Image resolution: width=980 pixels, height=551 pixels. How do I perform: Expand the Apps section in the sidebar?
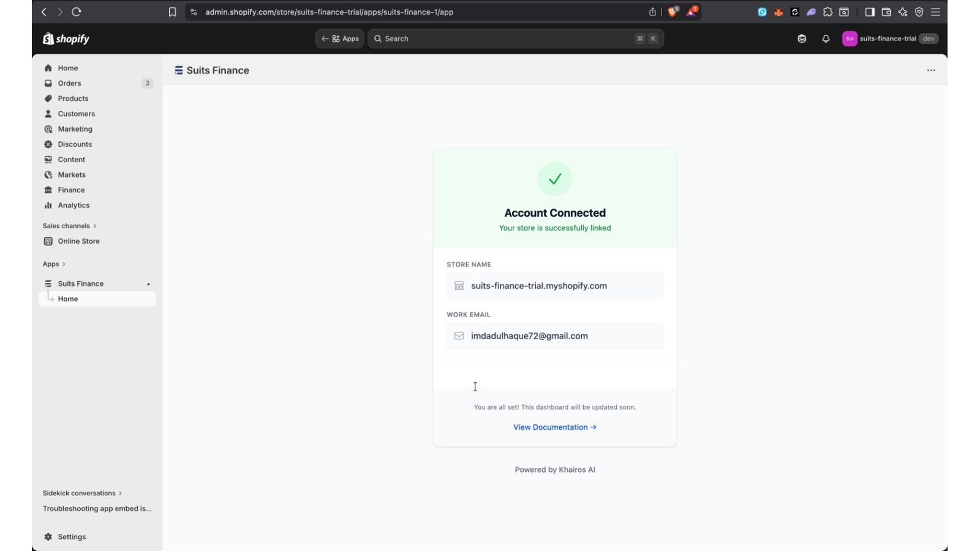pos(54,264)
